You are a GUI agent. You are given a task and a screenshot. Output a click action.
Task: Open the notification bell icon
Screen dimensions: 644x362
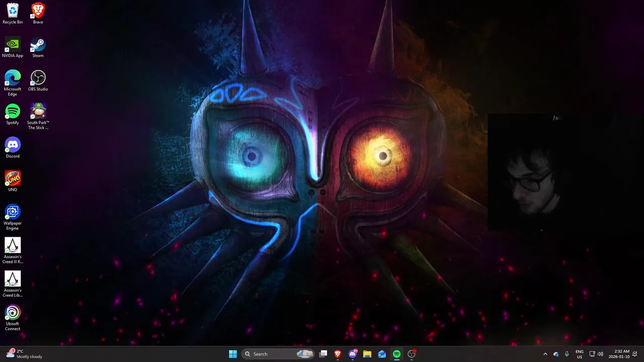[x=635, y=354]
